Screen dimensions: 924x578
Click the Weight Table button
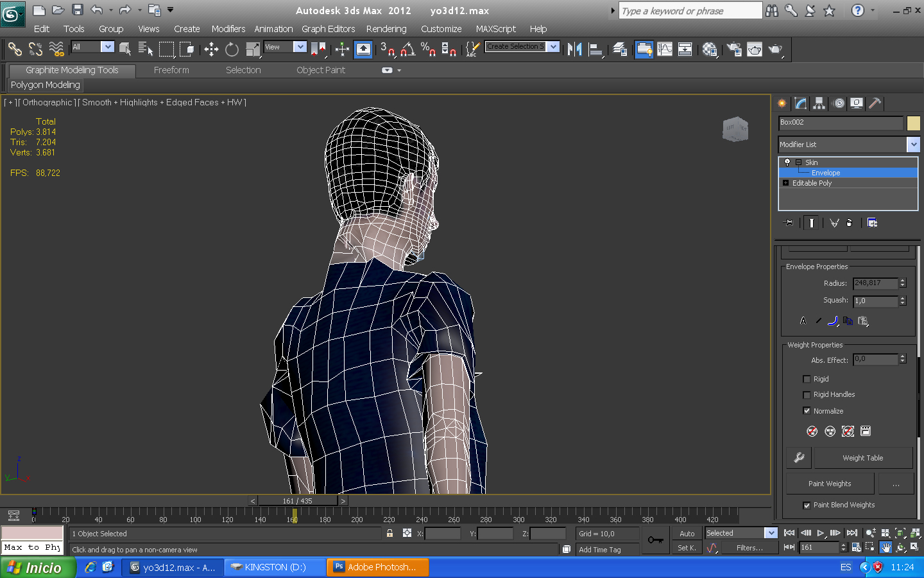coord(862,458)
